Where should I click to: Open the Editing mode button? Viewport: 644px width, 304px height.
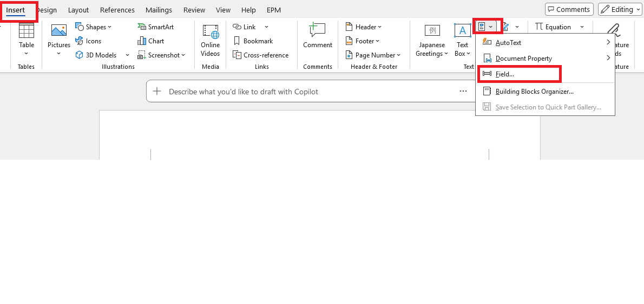point(620,9)
